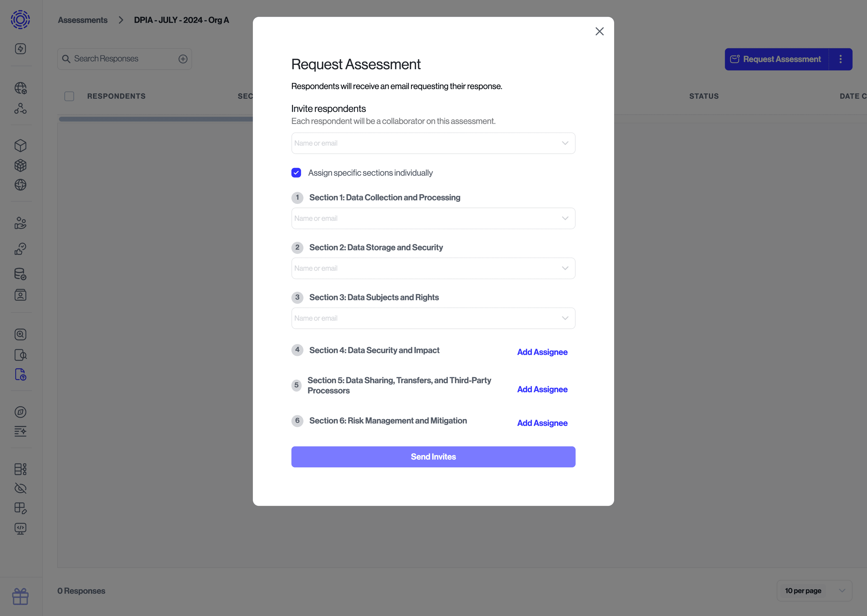Image resolution: width=867 pixels, height=616 pixels.
Task: Open the cube-shaped sidebar panel
Action: coord(21,145)
